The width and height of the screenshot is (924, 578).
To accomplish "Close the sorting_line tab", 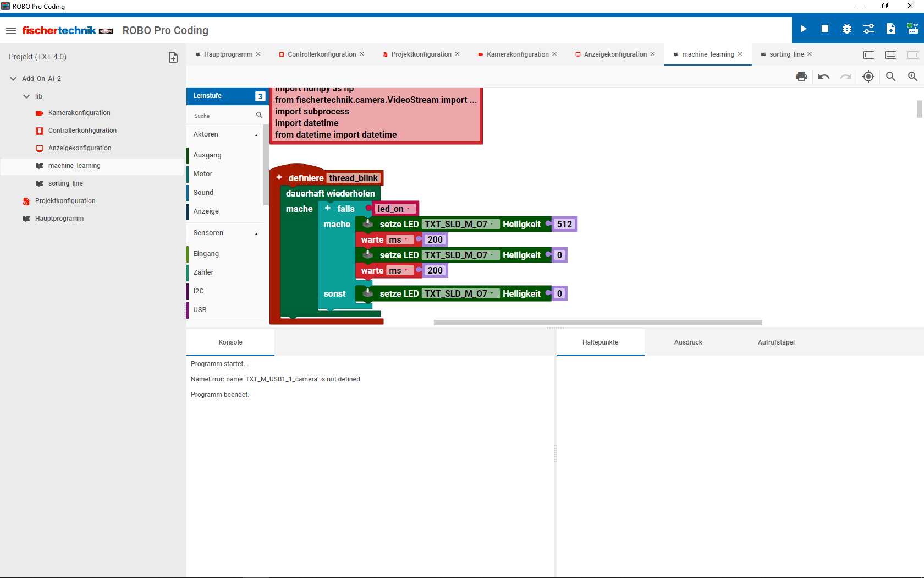I will click(810, 54).
